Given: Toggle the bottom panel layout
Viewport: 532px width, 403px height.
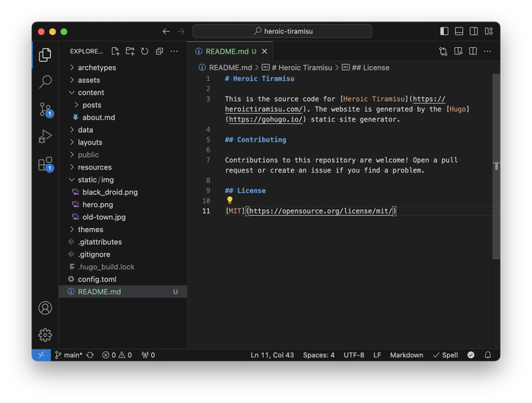Looking at the screenshot, I should click(459, 31).
